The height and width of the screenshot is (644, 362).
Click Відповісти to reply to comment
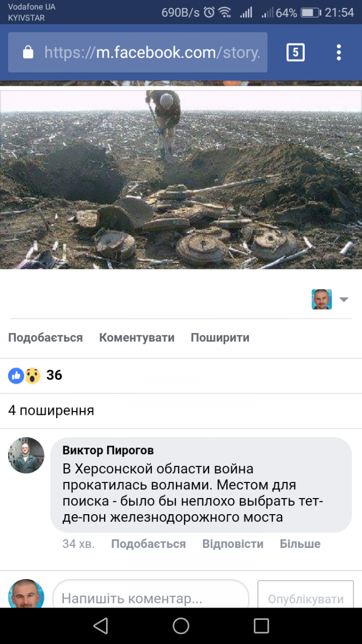233,544
